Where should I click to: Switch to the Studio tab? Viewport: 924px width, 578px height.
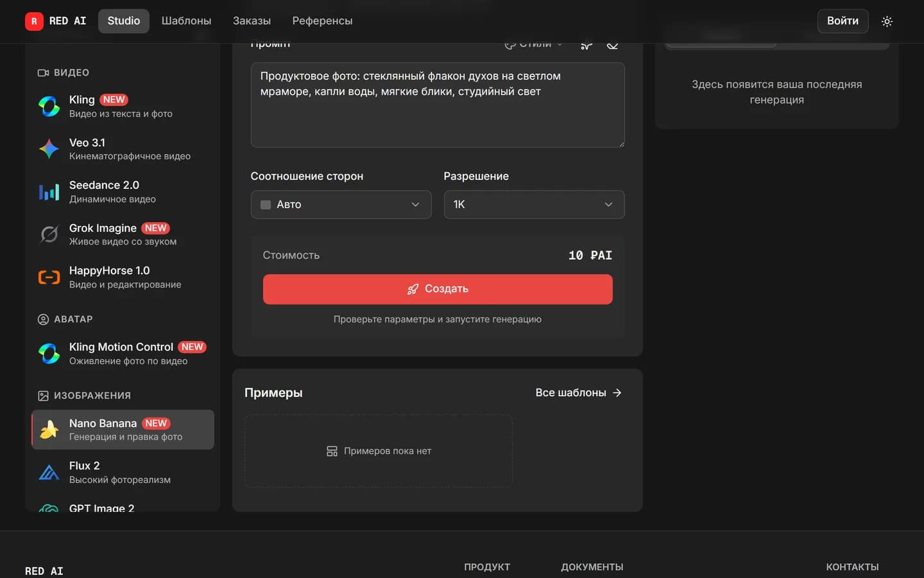pos(123,21)
